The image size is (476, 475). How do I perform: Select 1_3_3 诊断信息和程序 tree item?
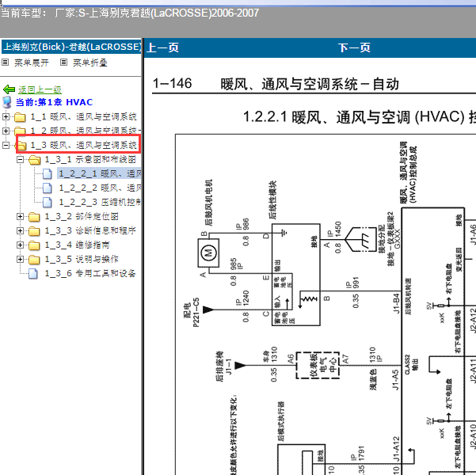coord(90,230)
